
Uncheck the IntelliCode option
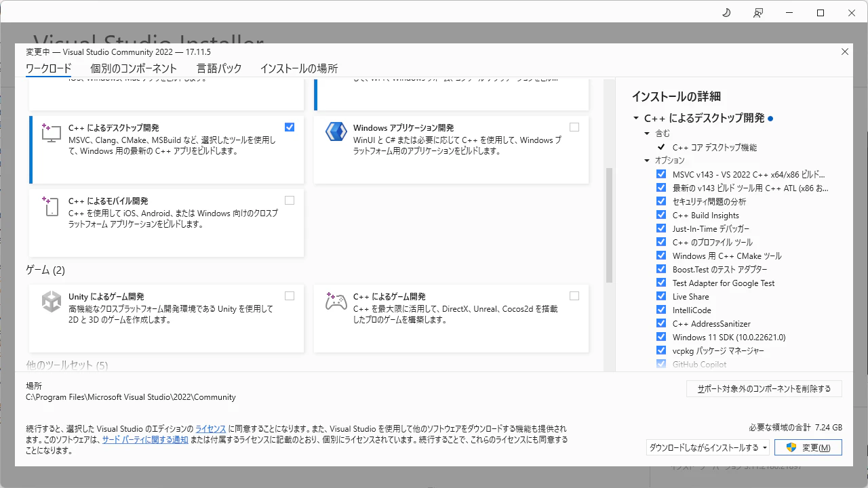pyautogui.click(x=661, y=310)
